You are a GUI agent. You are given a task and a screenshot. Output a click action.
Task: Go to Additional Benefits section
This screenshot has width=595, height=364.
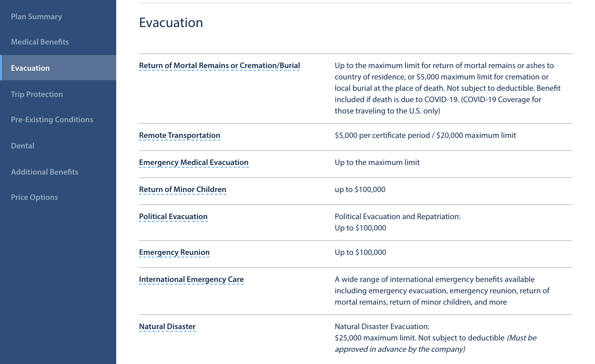[x=45, y=172]
